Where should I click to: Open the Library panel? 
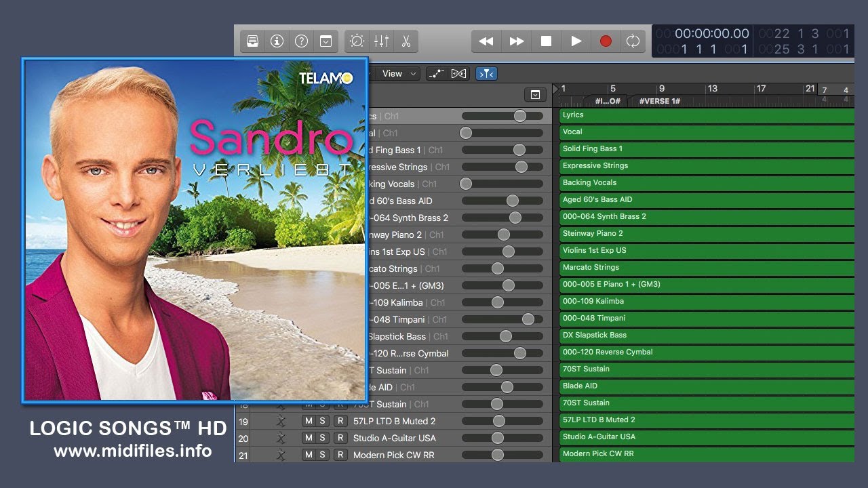[x=252, y=41]
